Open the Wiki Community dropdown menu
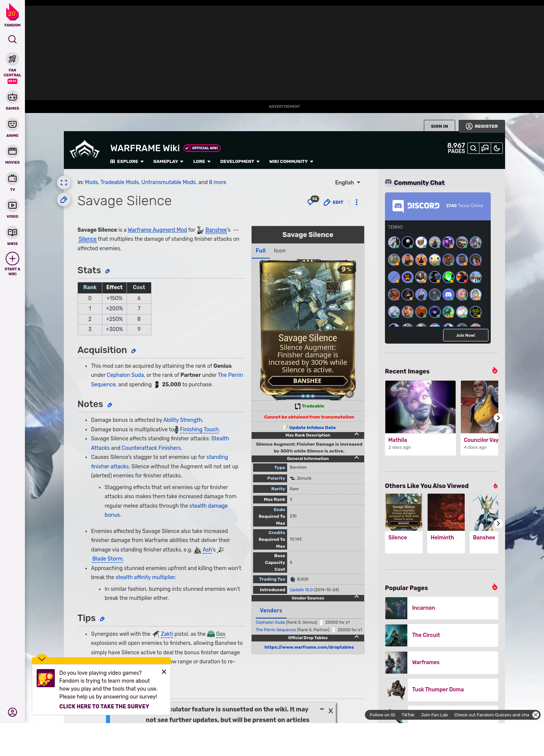The width and height of the screenshot is (544, 756). (291, 161)
